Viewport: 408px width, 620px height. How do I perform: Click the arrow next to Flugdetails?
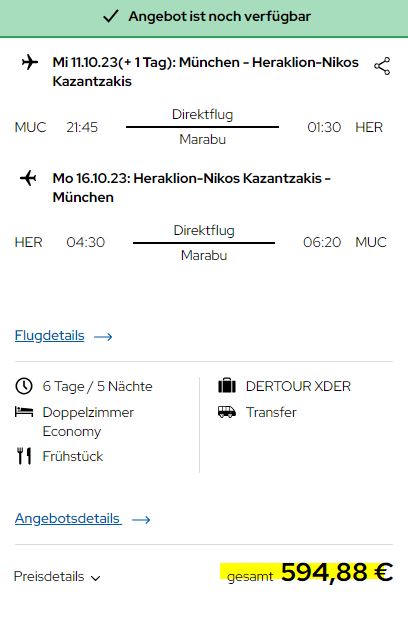[103, 336]
